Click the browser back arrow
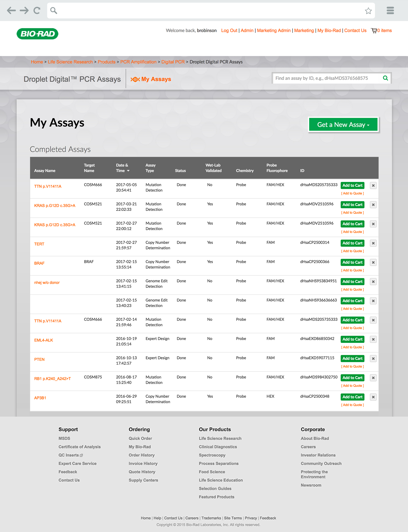 11,11
